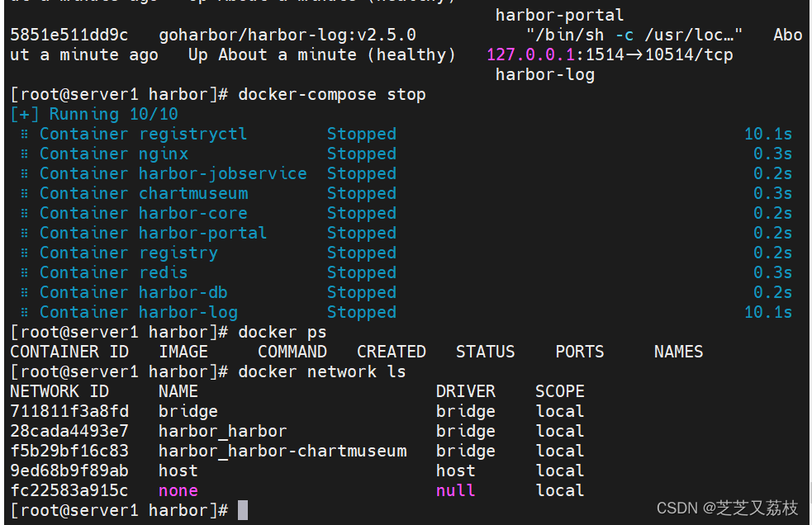Click the Stopped status for harbor-portal
The image size is (812, 525).
click(x=362, y=234)
